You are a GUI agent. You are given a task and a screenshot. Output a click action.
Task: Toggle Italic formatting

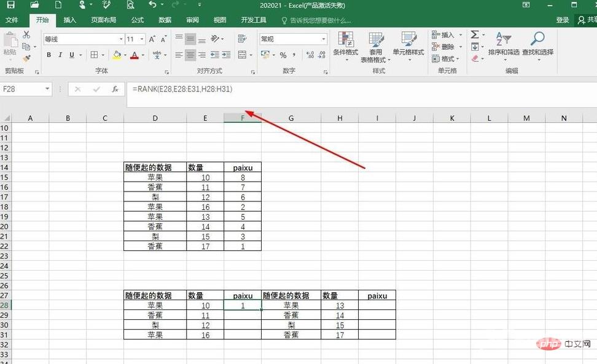60,55
